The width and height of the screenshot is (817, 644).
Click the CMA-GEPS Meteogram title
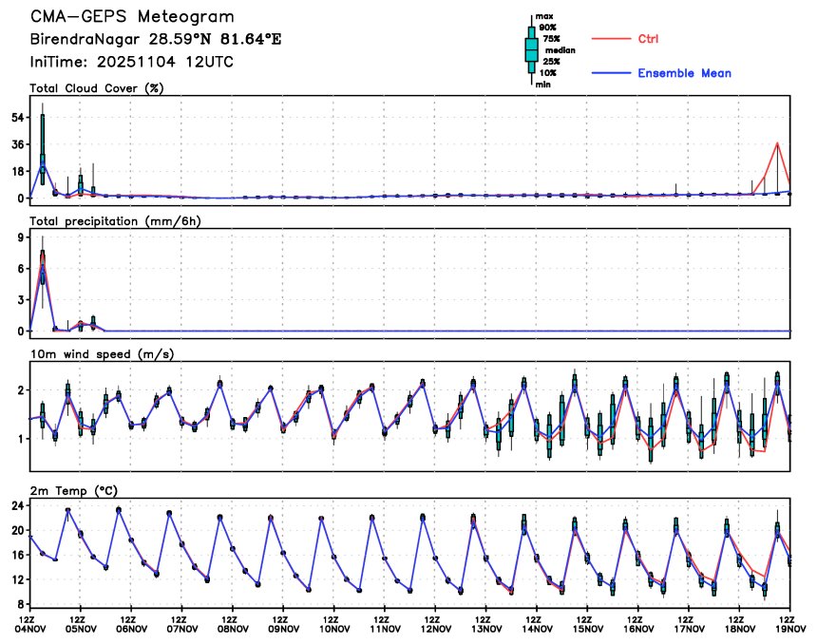coord(132,17)
